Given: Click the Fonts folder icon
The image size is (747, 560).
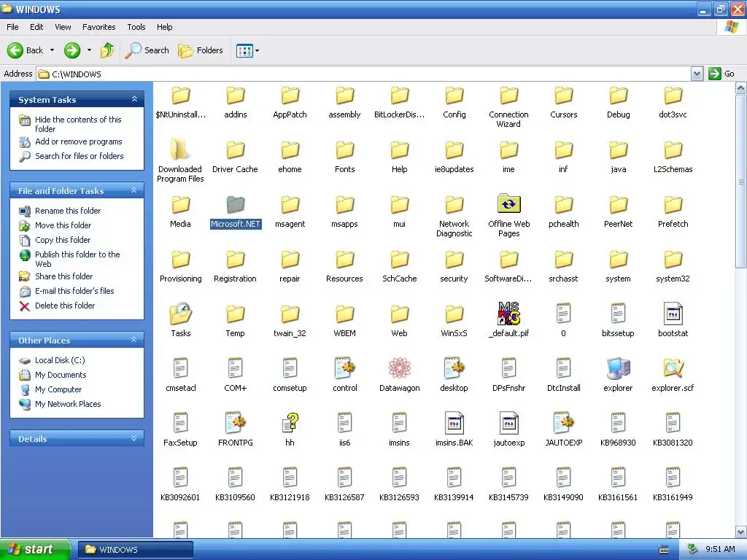Looking at the screenshot, I should tap(344, 149).
